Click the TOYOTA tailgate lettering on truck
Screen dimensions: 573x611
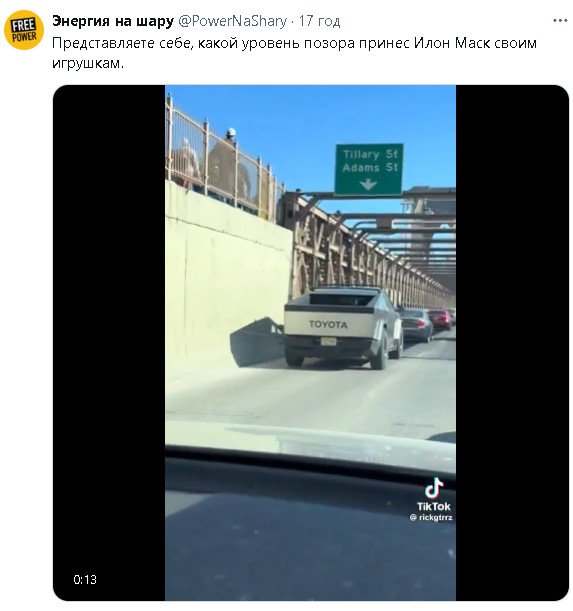pyautogui.click(x=328, y=324)
